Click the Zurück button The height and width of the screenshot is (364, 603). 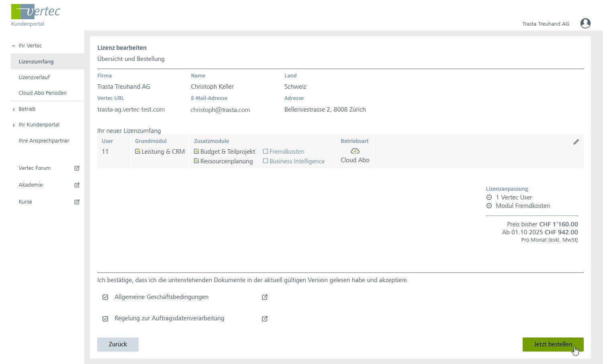[118, 344]
